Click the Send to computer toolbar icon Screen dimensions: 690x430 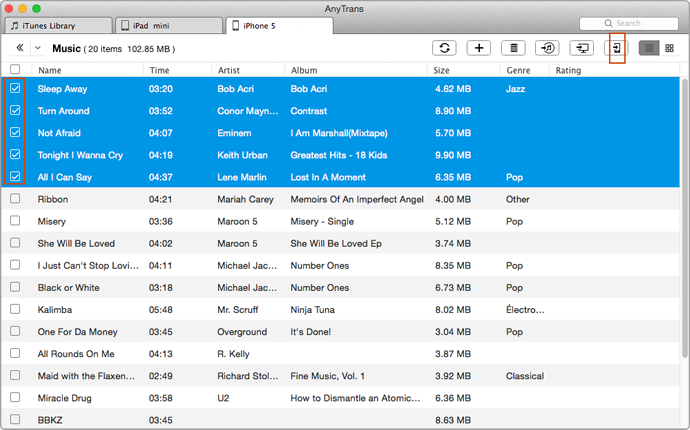[x=582, y=48]
